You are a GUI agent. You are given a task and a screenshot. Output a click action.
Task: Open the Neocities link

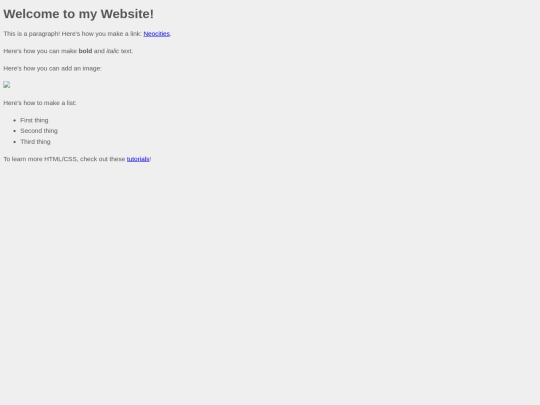coord(156,34)
